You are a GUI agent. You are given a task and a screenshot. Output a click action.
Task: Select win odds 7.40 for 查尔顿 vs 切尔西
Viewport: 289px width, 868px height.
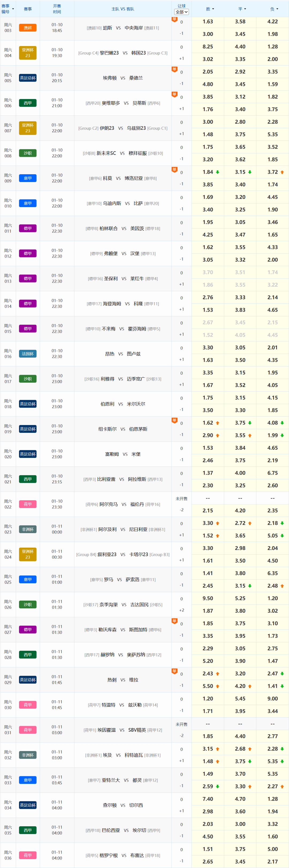pos(208,799)
